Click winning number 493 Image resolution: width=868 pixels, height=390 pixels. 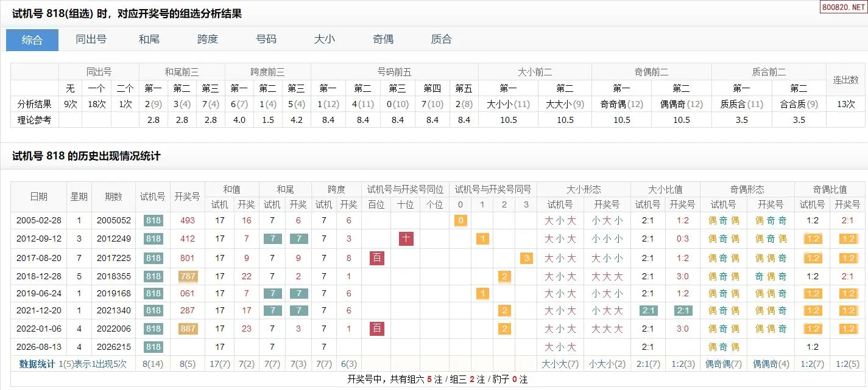pyautogui.click(x=188, y=221)
